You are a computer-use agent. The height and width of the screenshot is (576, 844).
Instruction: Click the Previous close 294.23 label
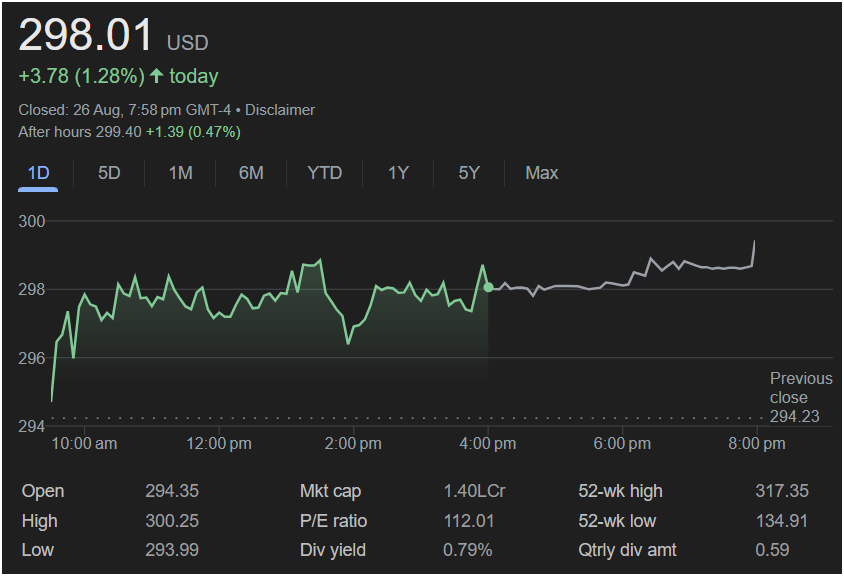click(800, 397)
